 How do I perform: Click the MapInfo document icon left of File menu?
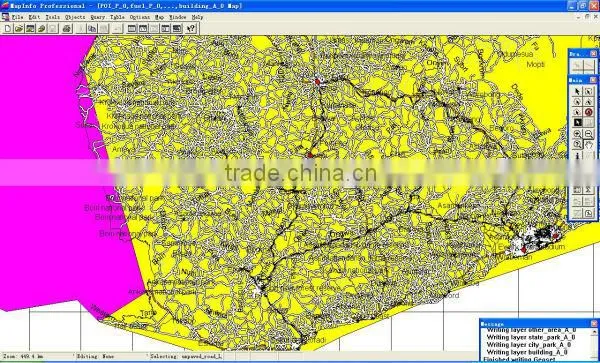tap(5, 17)
